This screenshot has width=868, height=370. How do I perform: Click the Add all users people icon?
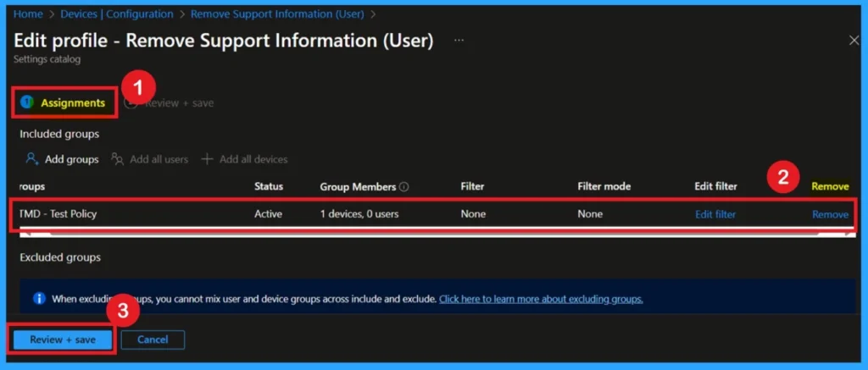[117, 159]
